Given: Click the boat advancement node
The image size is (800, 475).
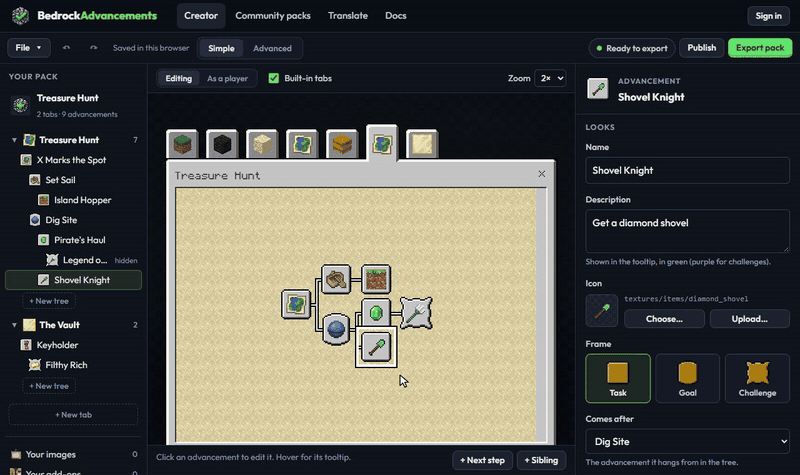Looking at the screenshot, I should pyautogui.click(x=336, y=279).
